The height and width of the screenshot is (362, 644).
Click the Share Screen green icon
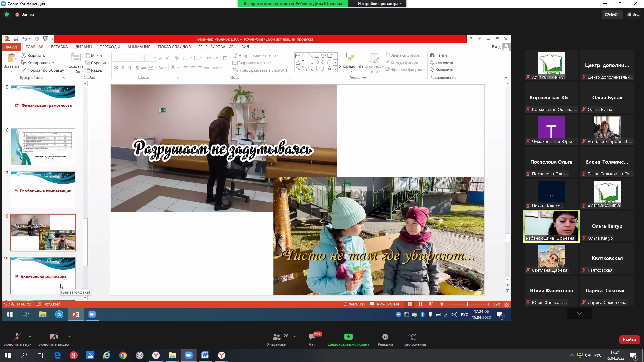click(348, 337)
